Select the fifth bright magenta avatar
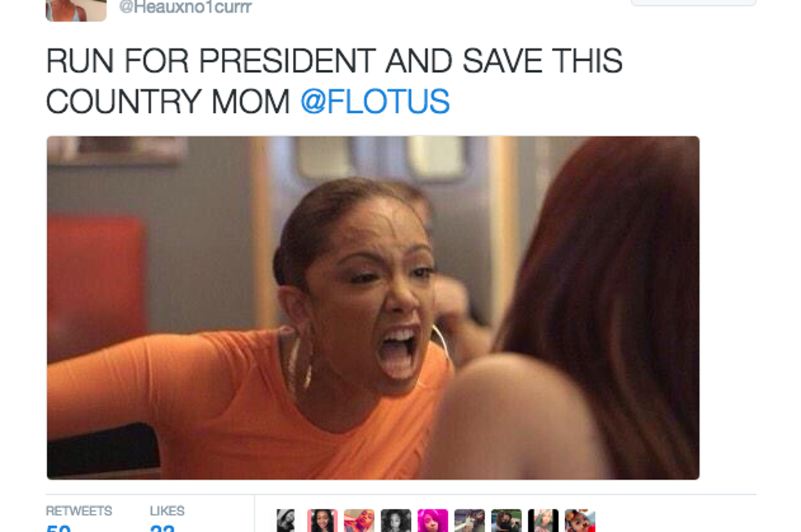This screenshot has width=801, height=532. click(x=433, y=520)
